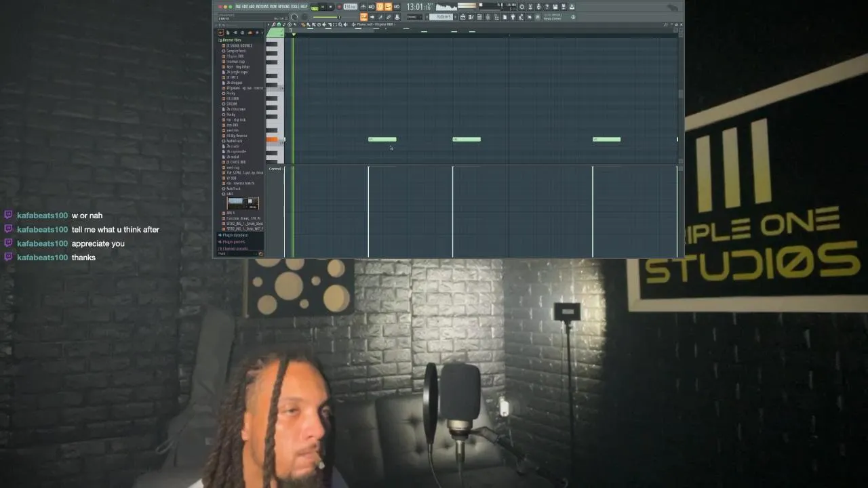Click the 'appreciate you' chat message
This screenshot has width=868, height=488.
(x=98, y=244)
